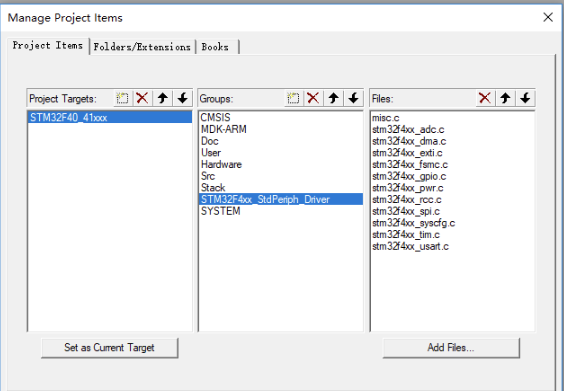Select the User group
Screen dimensions: 564x391
[281, 153]
